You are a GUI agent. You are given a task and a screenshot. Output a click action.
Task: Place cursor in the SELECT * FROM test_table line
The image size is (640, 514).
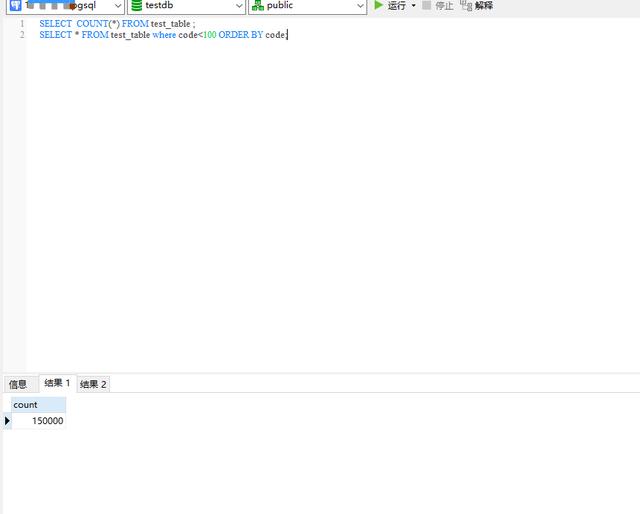(x=163, y=35)
